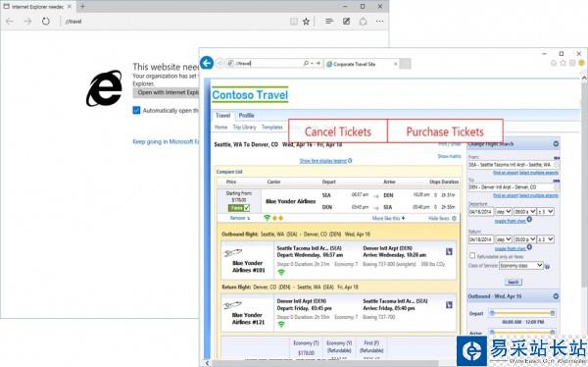Open calendar icon for flight #121
The height and width of the screenshot is (367, 588).
pos(449,305)
